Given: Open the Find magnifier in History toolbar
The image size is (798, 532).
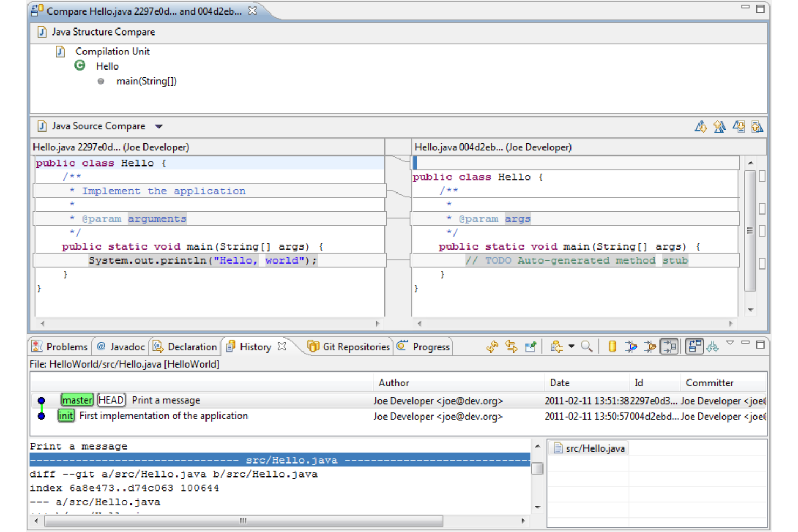Looking at the screenshot, I should (587, 347).
